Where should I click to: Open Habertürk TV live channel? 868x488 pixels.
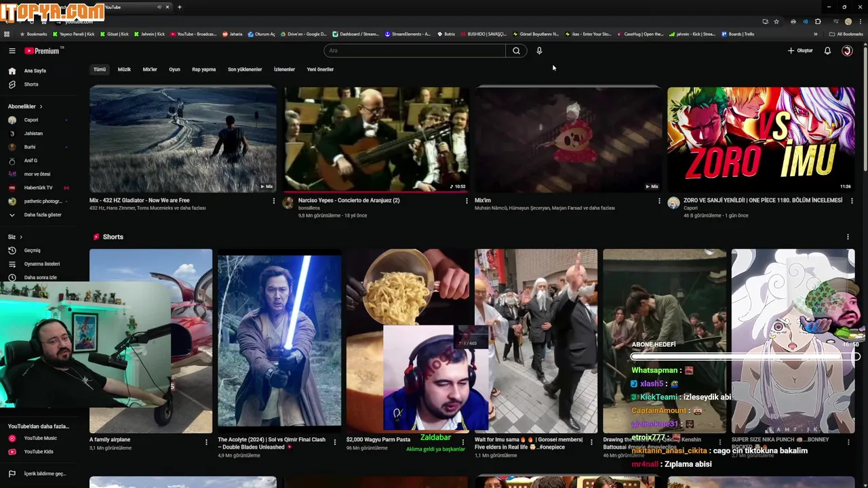click(x=38, y=188)
